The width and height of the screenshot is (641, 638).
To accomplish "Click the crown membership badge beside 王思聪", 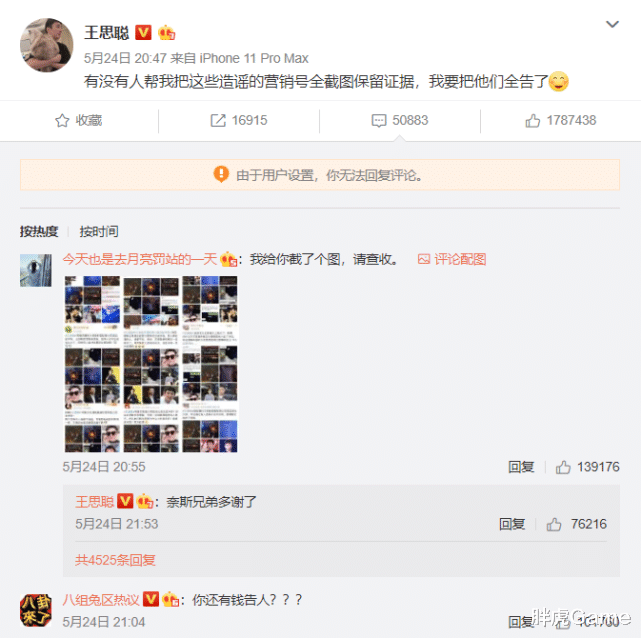I will click(x=166, y=33).
